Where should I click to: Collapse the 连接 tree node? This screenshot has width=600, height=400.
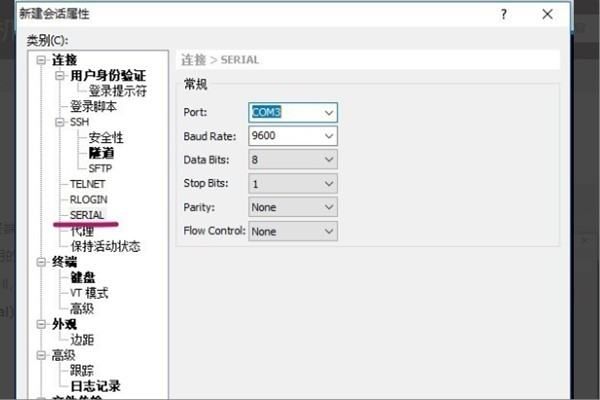tap(41, 60)
